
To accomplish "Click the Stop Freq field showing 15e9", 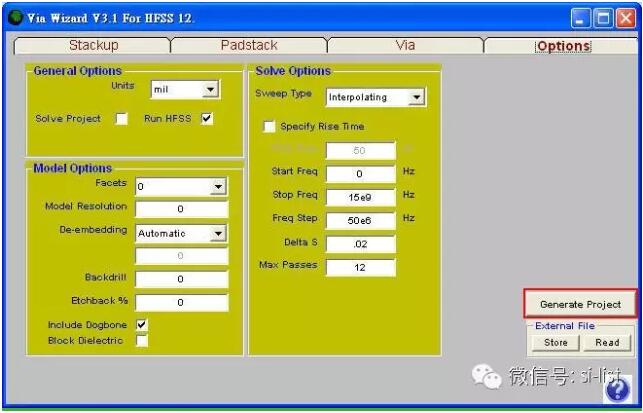I will (360, 197).
